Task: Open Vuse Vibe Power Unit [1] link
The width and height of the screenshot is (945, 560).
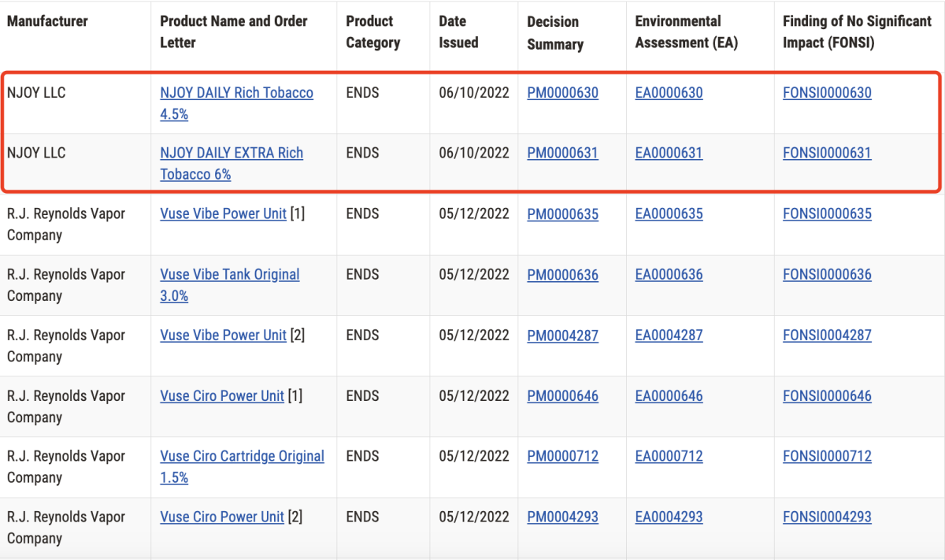Action: click(x=223, y=214)
